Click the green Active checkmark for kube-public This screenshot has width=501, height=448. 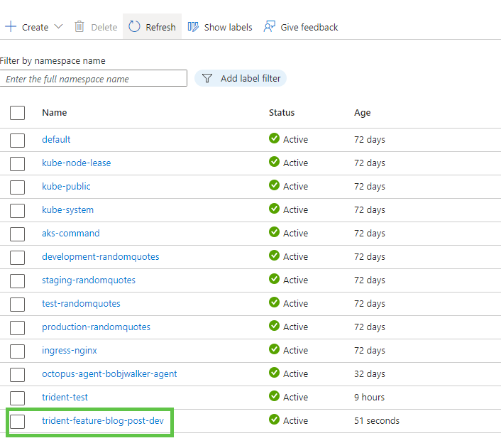(274, 185)
